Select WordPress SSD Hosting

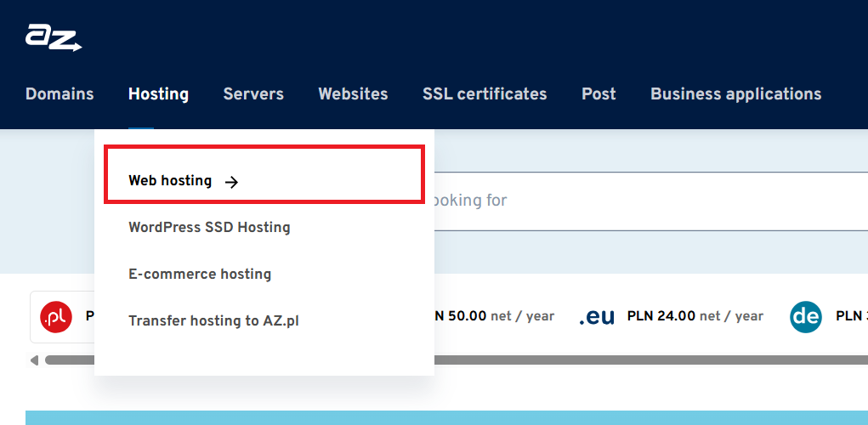click(x=209, y=228)
